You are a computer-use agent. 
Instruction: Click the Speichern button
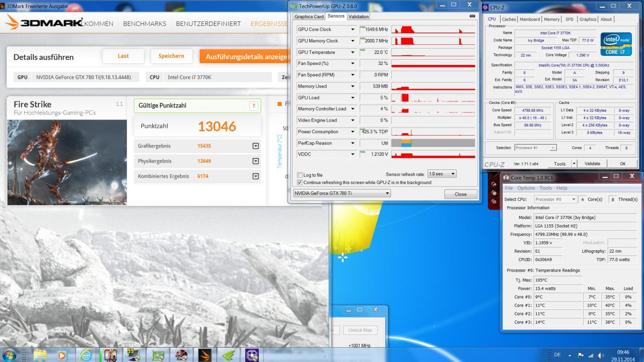(x=171, y=56)
